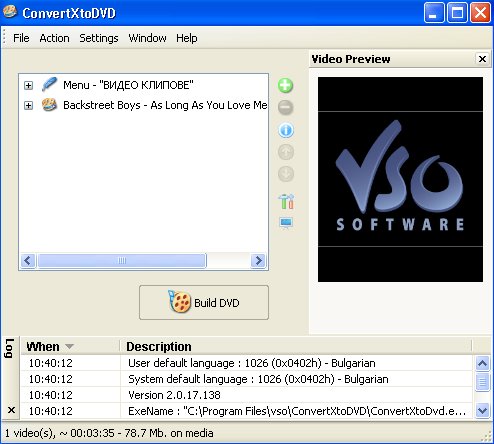Click the log scroll down arrow

483,410
